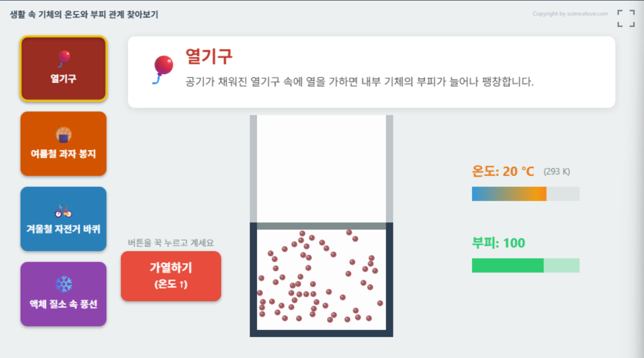Click inside the gas particle chamber
Image resolution: width=644 pixels, height=358 pixels.
[x=321, y=280]
